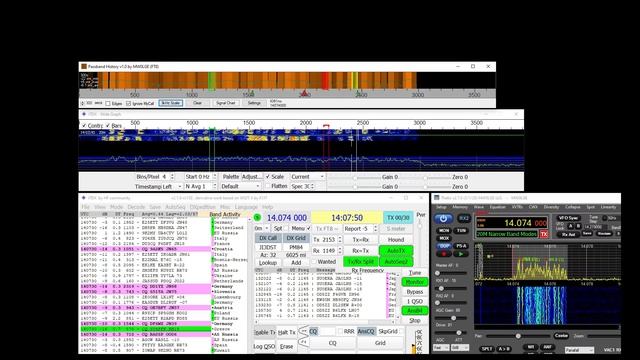The height and width of the screenshot is (360, 640).
Task: Click the VFO Lock A button
Action: tap(571, 226)
